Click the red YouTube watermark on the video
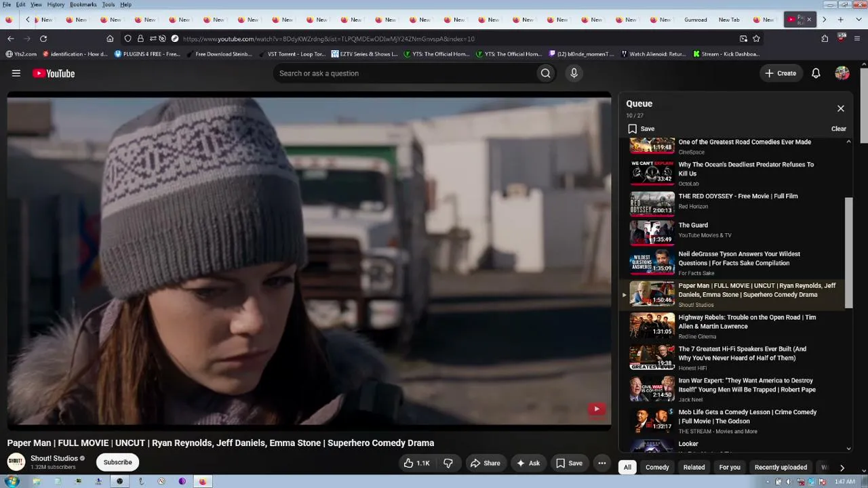 [x=597, y=409]
